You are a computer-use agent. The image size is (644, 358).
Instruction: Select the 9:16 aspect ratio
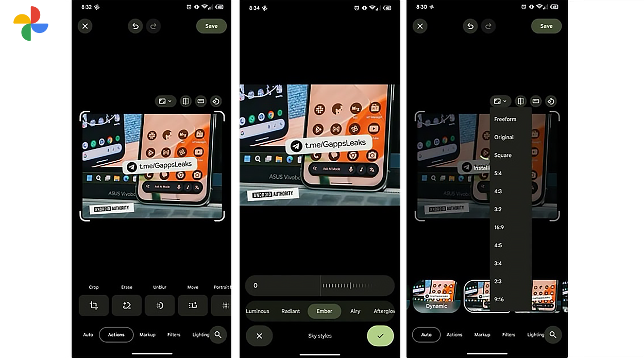point(499,299)
